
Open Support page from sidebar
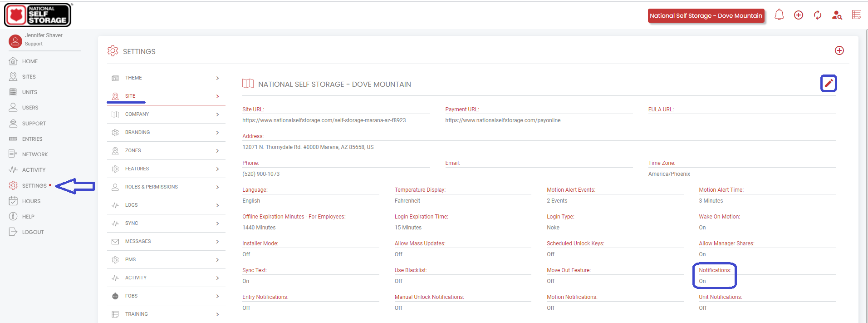click(34, 124)
